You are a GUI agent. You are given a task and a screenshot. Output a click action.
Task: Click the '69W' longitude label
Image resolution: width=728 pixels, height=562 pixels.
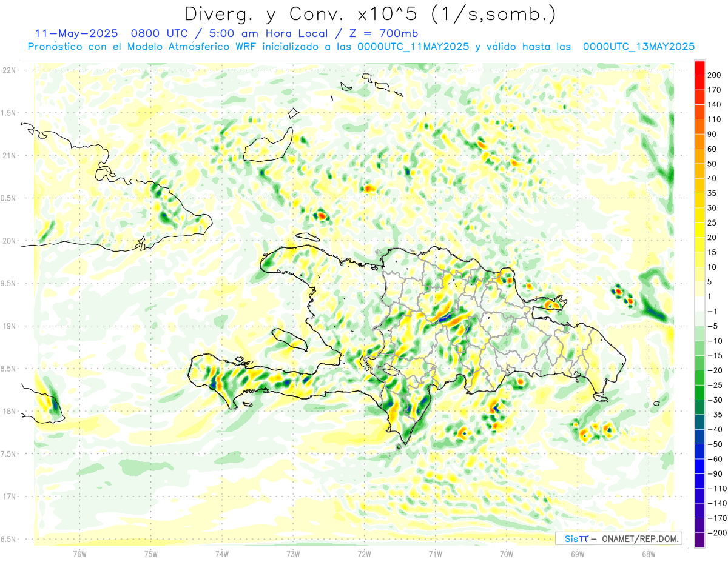pos(578,554)
